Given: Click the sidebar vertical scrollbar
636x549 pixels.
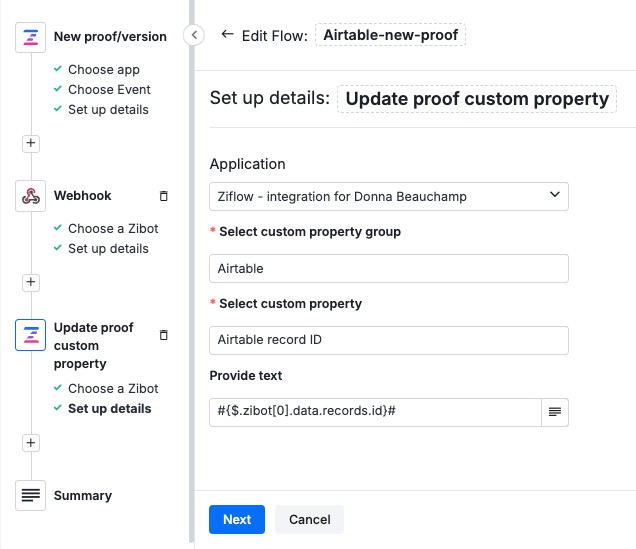Looking at the screenshot, I should pyautogui.click(x=191, y=272).
